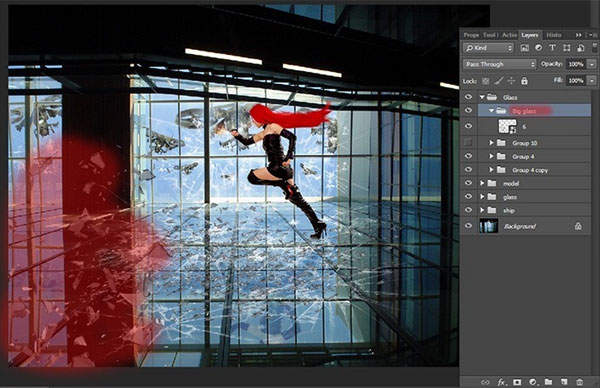Filter layers by adjustment layer icon
Viewport: 600px width, 388px height.
point(538,48)
